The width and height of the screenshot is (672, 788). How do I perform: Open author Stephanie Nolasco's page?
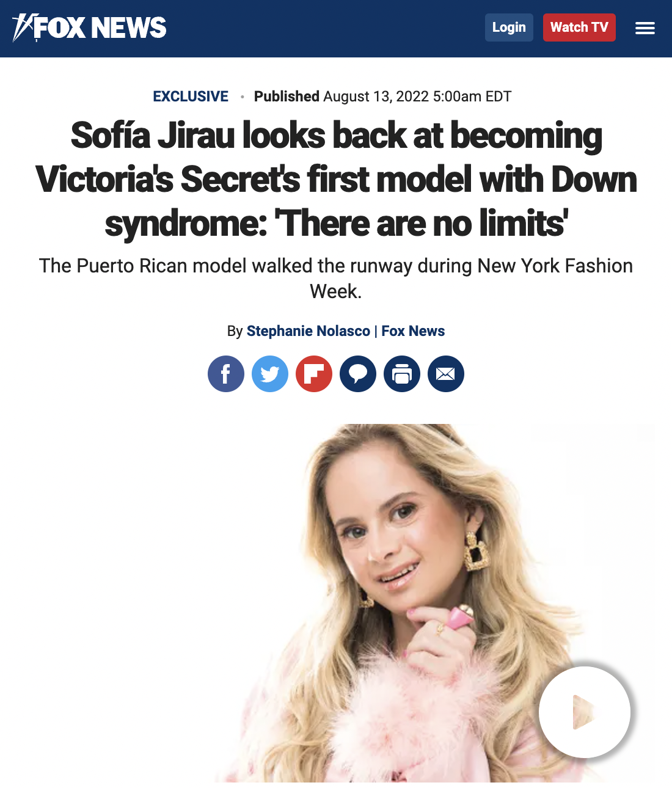pyautogui.click(x=309, y=331)
